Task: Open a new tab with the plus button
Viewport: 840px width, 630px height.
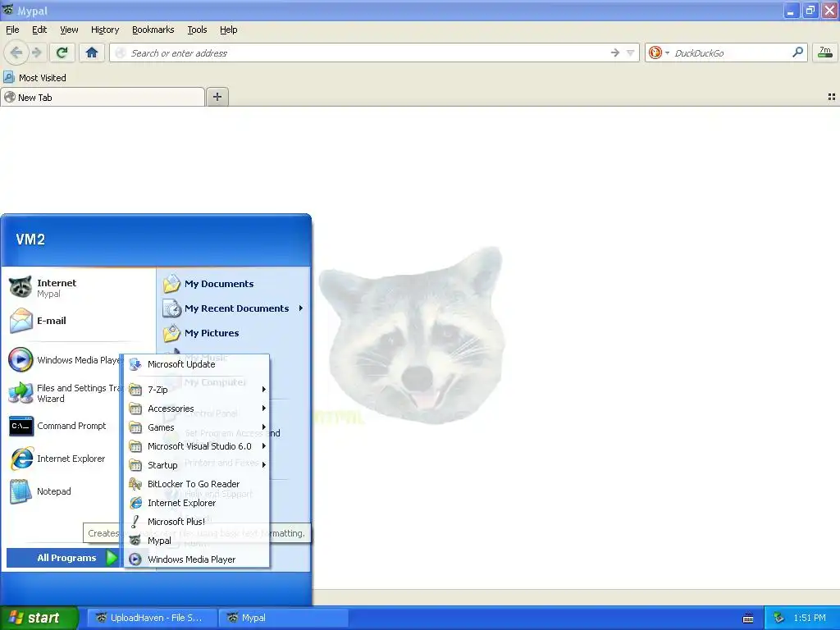Action: (217, 97)
